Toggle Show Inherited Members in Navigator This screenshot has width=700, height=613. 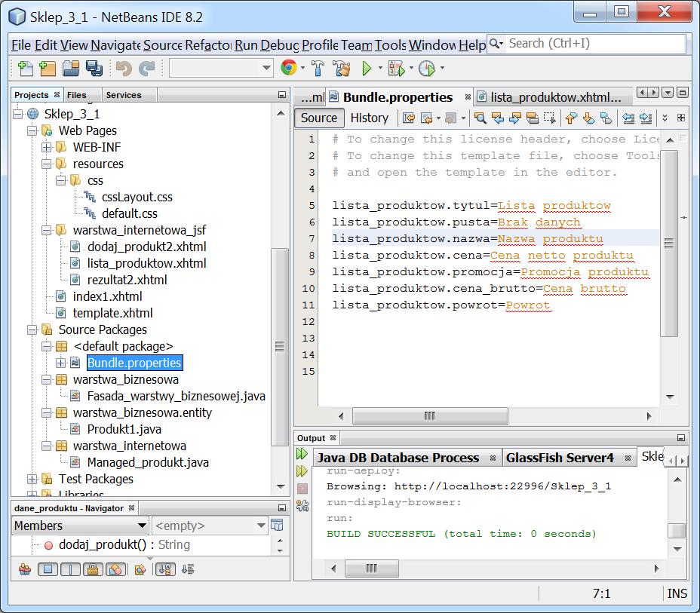pyautogui.click(x=25, y=569)
